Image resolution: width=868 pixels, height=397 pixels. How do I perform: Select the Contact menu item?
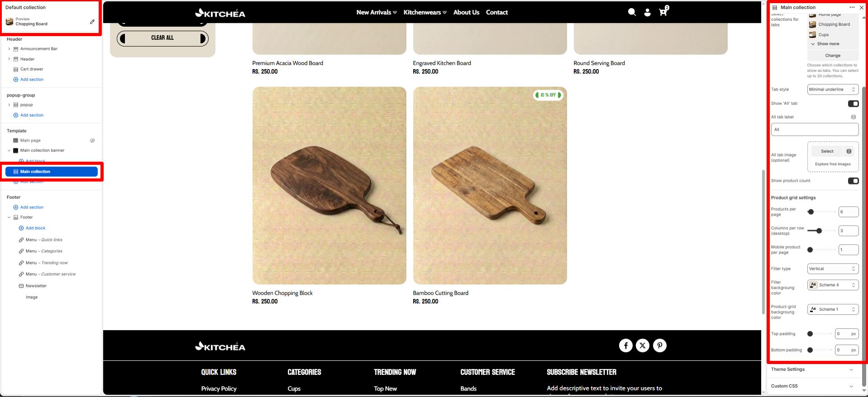click(496, 12)
